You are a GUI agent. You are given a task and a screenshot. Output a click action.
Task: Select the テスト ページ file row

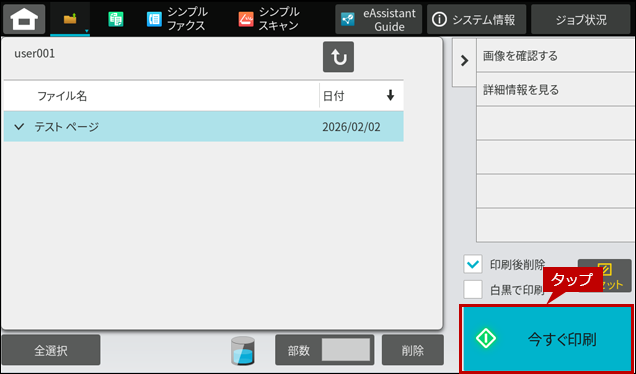[204, 127]
